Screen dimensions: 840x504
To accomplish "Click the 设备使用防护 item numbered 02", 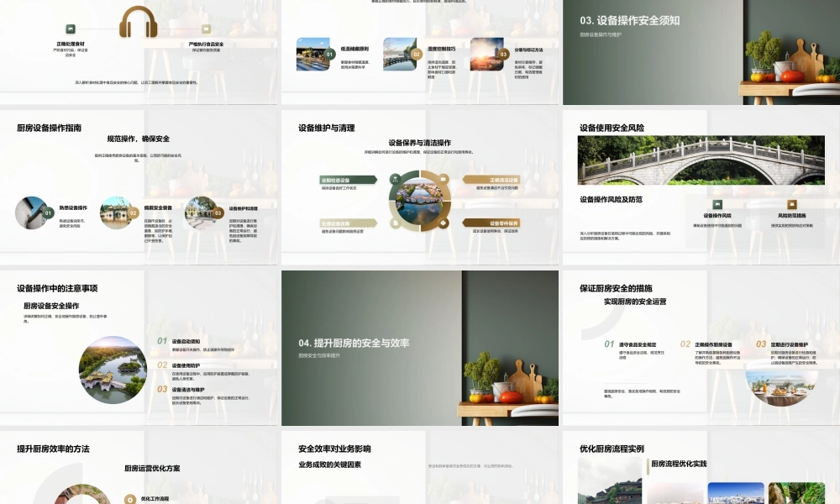I will [x=186, y=365].
